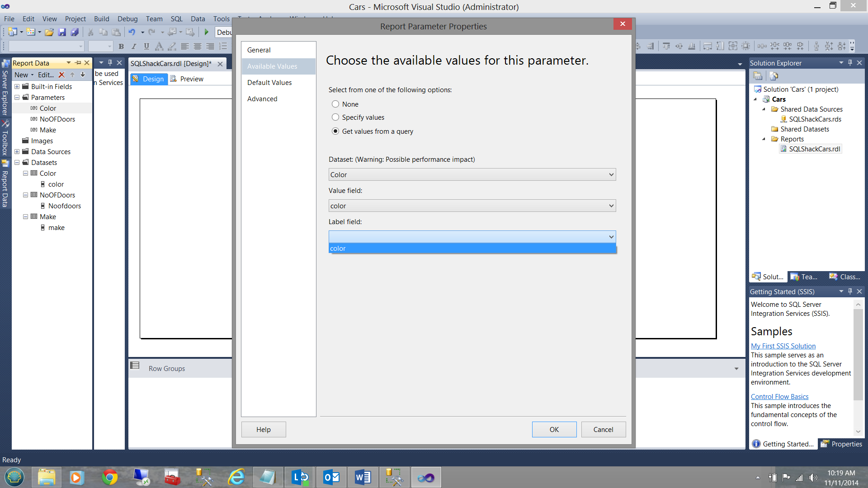Delete item with red X in Report Data
The width and height of the screenshot is (868, 488).
pos(62,75)
